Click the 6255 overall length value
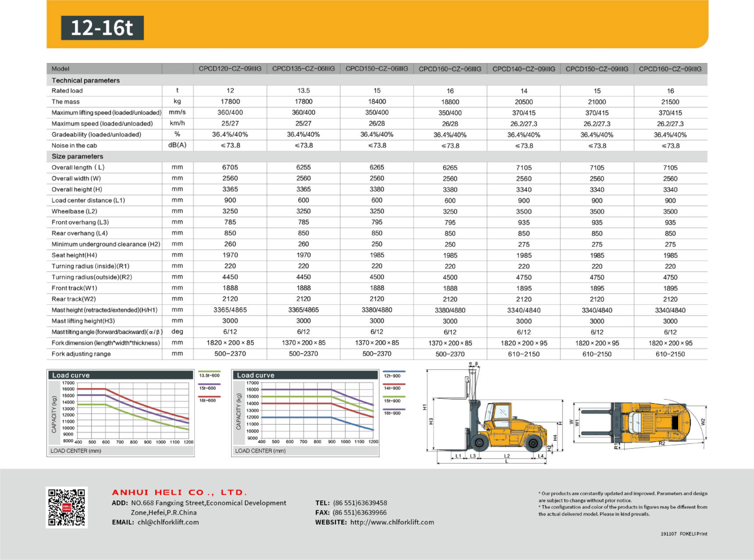This screenshot has width=754, height=560. pos(303,167)
